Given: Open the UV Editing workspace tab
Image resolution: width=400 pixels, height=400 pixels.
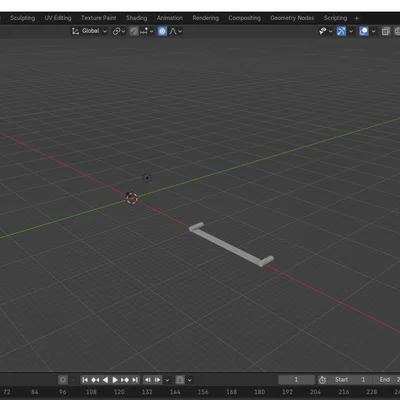Looking at the screenshot, I should click(x=58, y=18).
